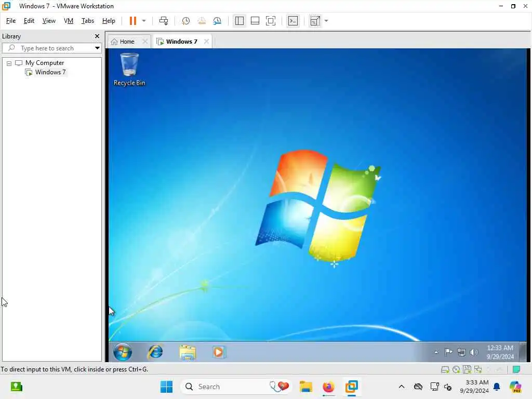Click the CD/DVD drive status icon
The height and width of the screenshot is (399, 532).
click(456, 369)
